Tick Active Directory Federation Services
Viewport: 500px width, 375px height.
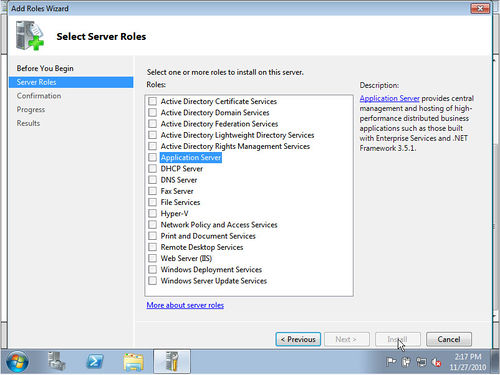pyautogui.click(x=152, y=124)
